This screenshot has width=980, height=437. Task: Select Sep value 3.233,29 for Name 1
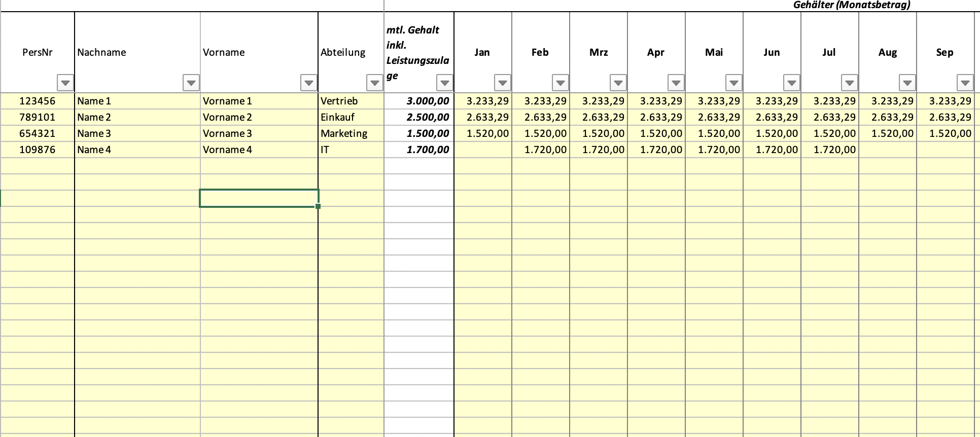point(946,101)
